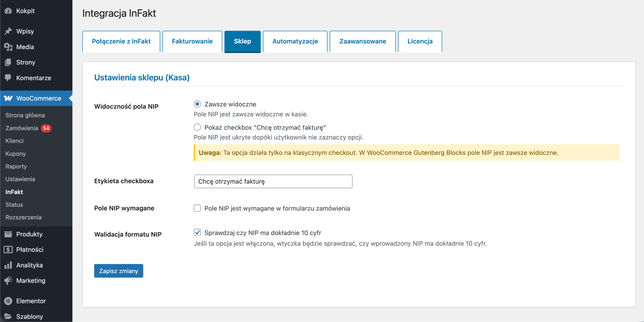The height and width of the screenshot is (322, 644).
Task: Click the Komentarze speech bubble icon
Action: [8, 78]
